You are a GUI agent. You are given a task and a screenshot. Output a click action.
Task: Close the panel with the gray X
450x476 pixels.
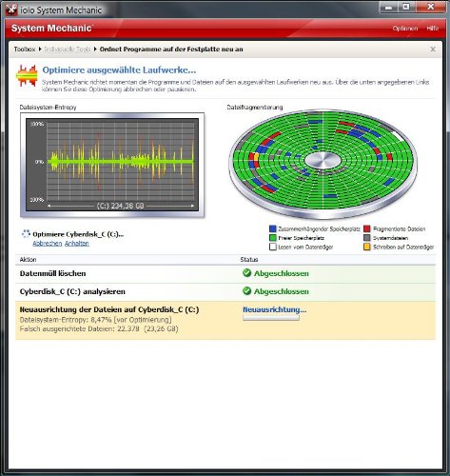tap(433, 50)
